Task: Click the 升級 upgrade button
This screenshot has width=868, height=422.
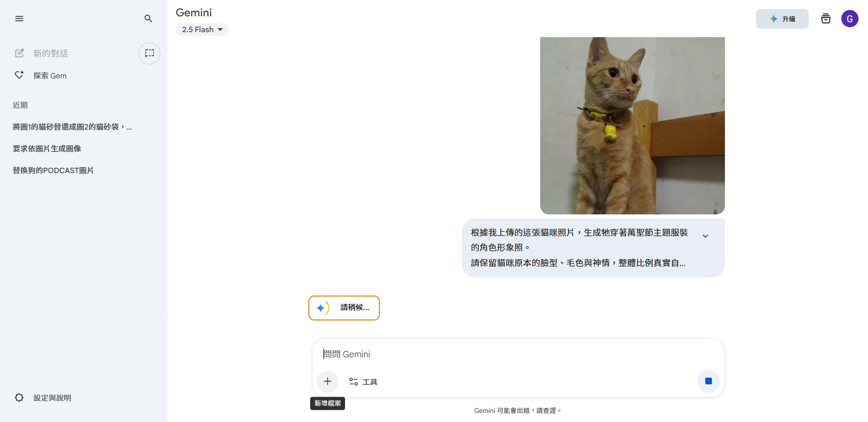Action: point(782,19)
